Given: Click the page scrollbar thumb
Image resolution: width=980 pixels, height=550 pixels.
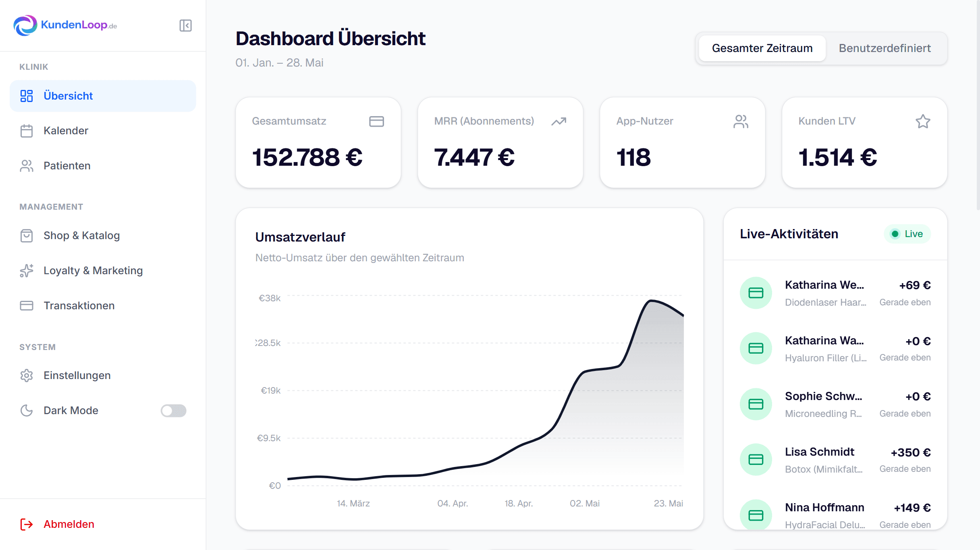Looking at the screenshot, I should click(978, 105).
